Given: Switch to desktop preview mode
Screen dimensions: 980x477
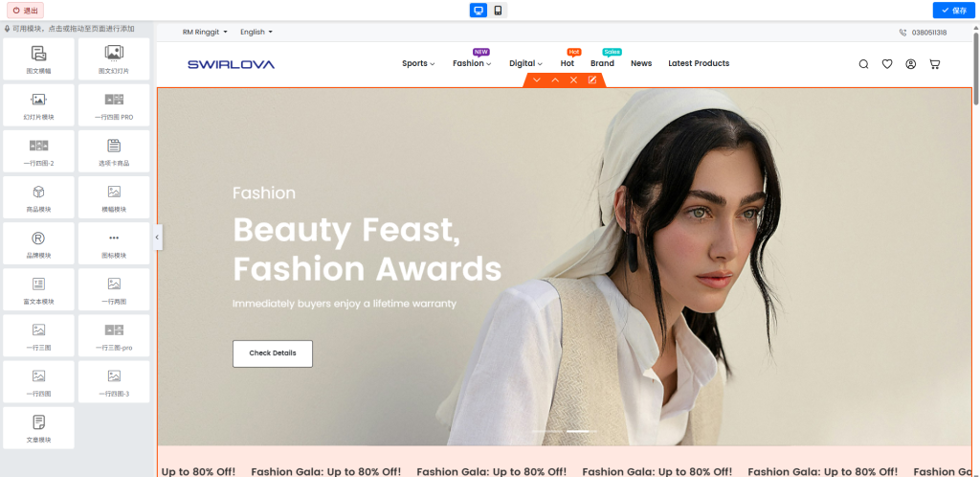Looking at the screenshot, I should (479, 10).
